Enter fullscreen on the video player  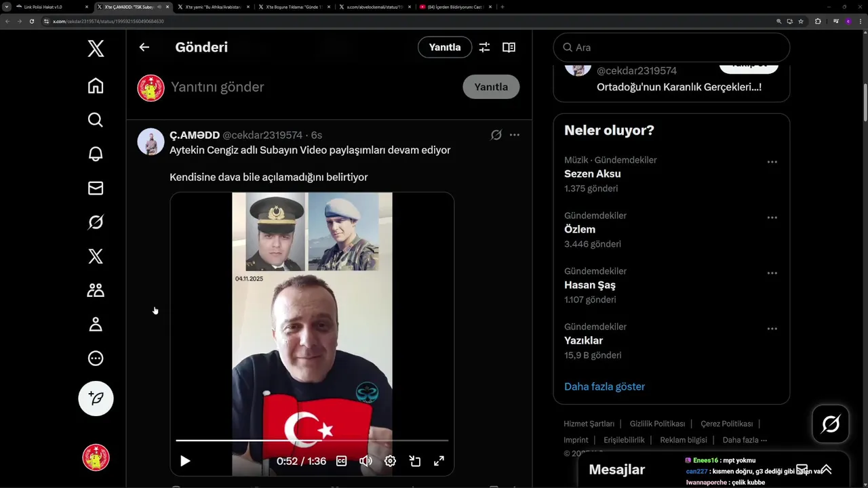point(439,461)
